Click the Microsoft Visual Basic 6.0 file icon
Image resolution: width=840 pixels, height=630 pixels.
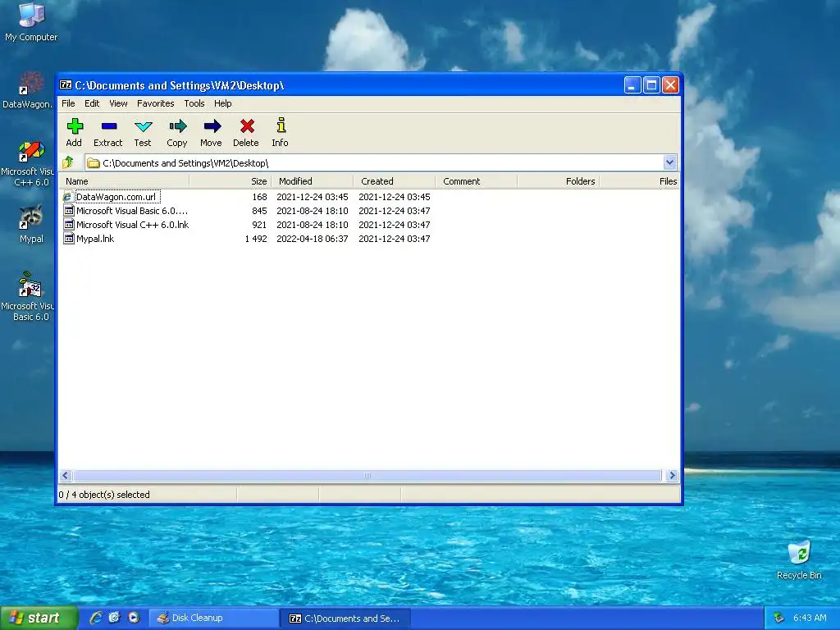69,211
